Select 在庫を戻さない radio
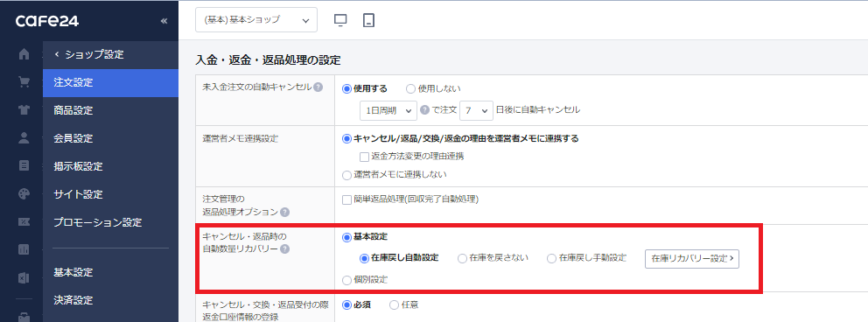 (x=462, y=258)
